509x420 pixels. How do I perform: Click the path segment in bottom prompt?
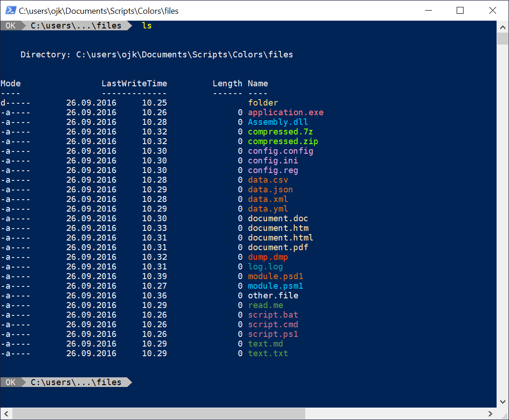(x=76, y=382)
